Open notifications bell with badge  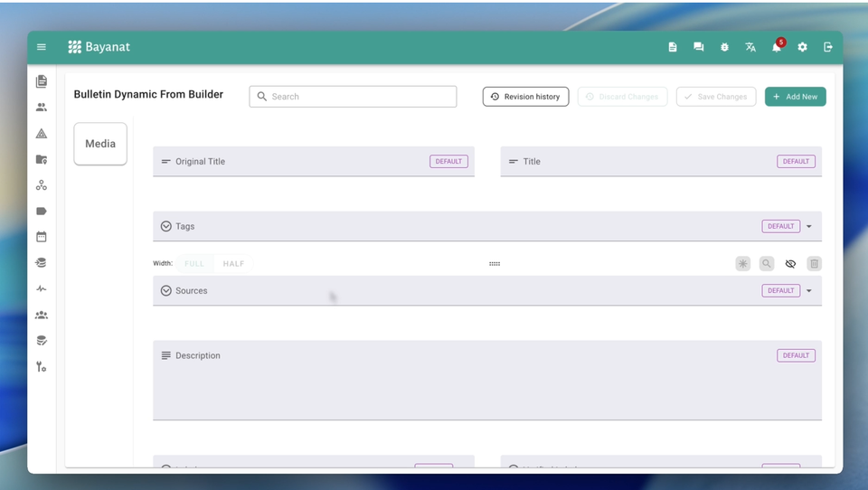(x=778, y=46)
